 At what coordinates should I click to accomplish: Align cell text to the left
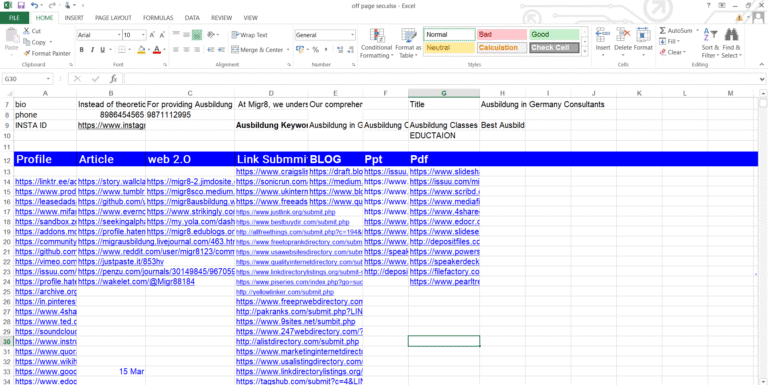175,49
